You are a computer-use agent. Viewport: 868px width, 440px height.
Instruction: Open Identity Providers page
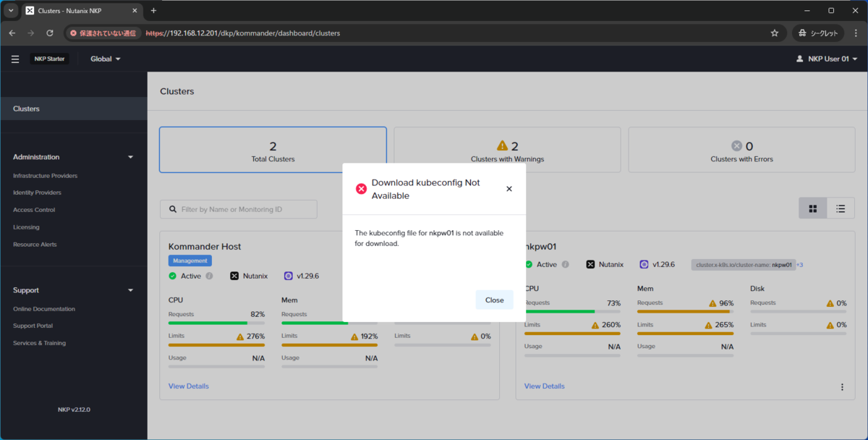(x=37, y=192)
